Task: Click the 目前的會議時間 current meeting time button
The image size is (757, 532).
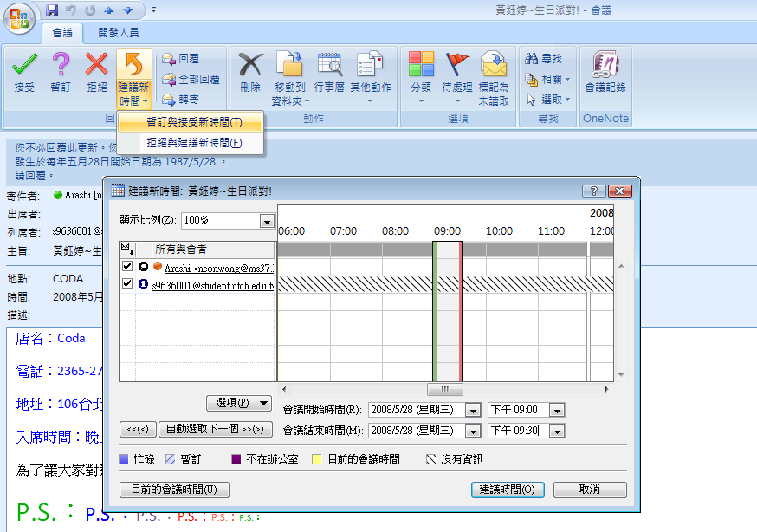Action: coord(174,490)
